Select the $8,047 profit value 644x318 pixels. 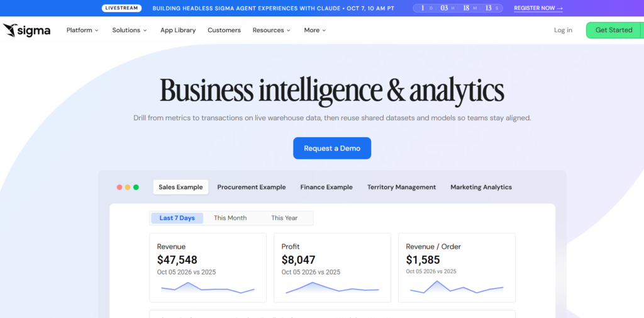298,260
